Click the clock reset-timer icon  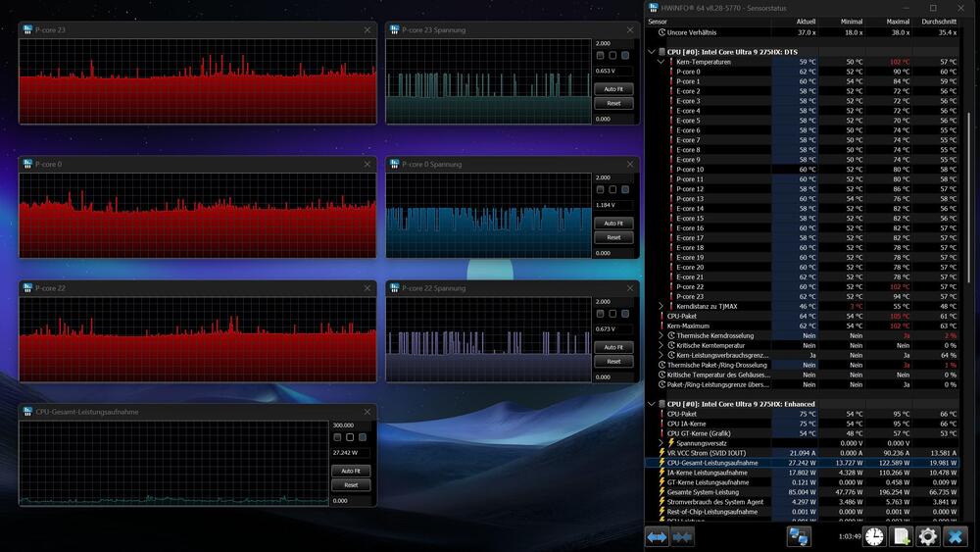coord(874,536)
